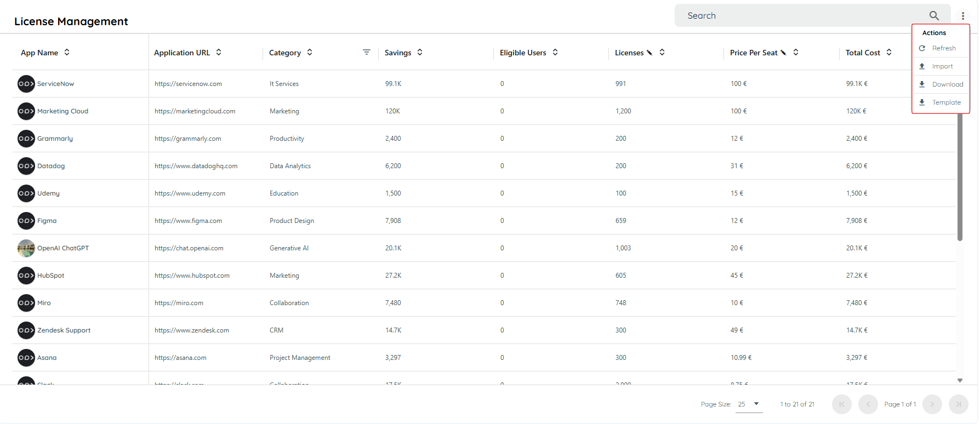This screenshot has height=424, width=980.
Task: Open the Page Size dropdown
Action: tap(749, 404)
